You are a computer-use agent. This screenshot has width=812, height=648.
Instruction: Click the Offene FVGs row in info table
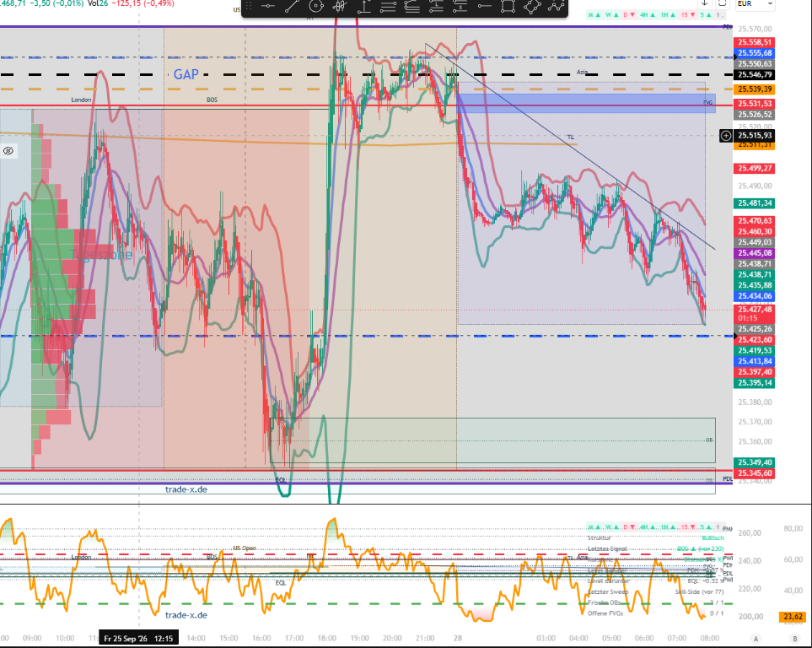656,613
